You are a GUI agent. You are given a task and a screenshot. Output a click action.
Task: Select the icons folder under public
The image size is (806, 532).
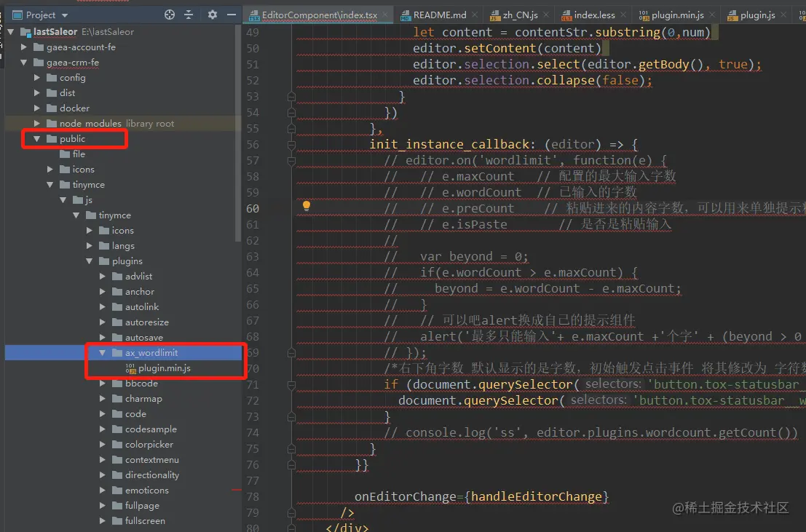tap(76, 169)
